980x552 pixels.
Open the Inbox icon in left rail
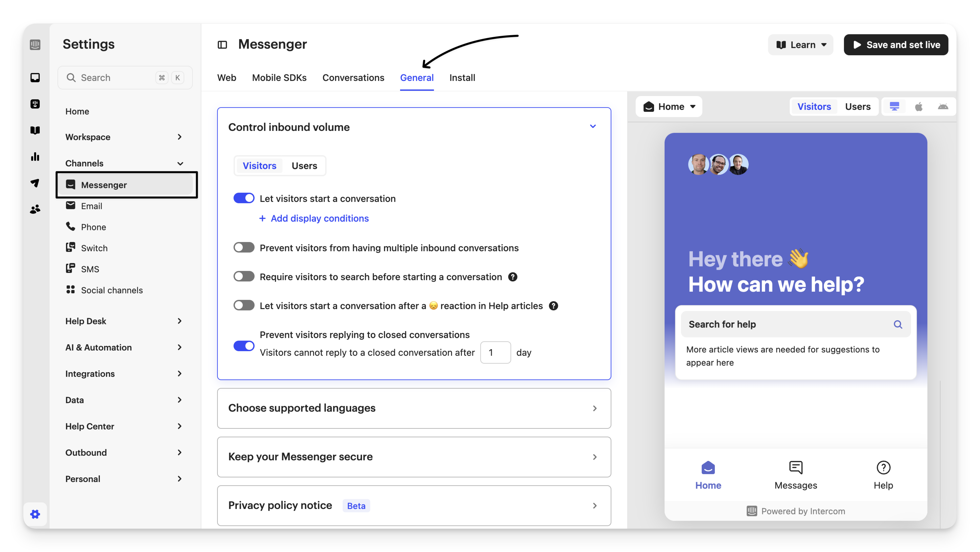coord(35,78)
